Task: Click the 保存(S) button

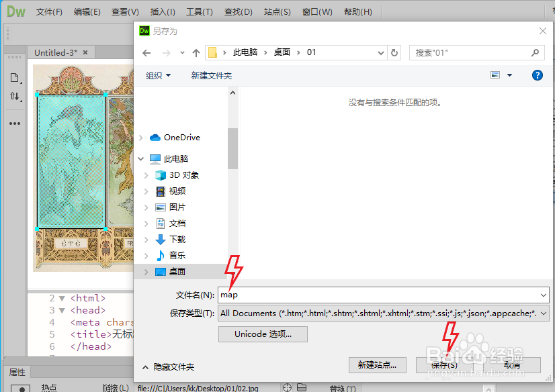Action: (x=444, y=364)
